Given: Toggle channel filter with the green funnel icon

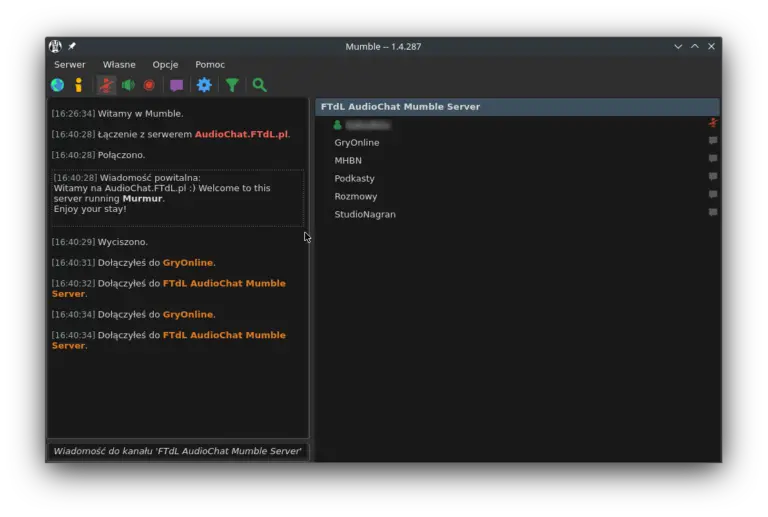Looking at the screenshot, I should pos(232,85).
